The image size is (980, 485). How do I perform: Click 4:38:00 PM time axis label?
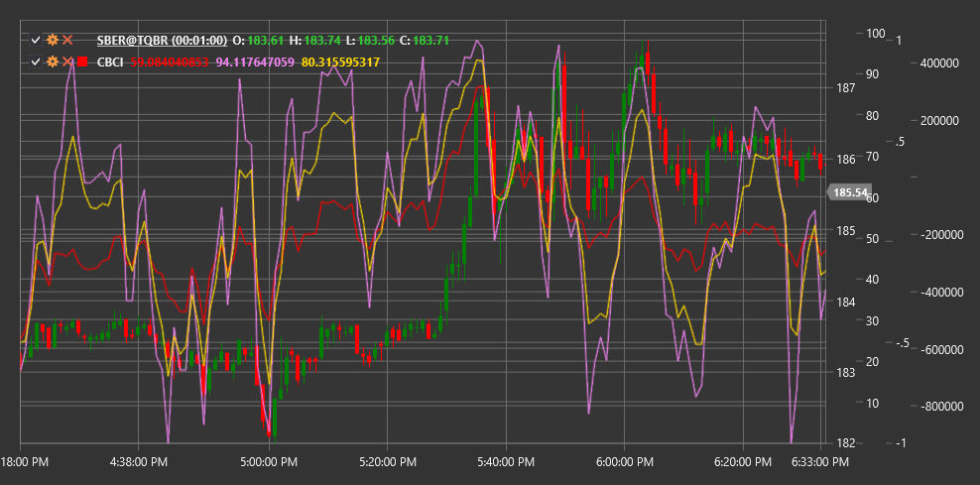[138, 462]
